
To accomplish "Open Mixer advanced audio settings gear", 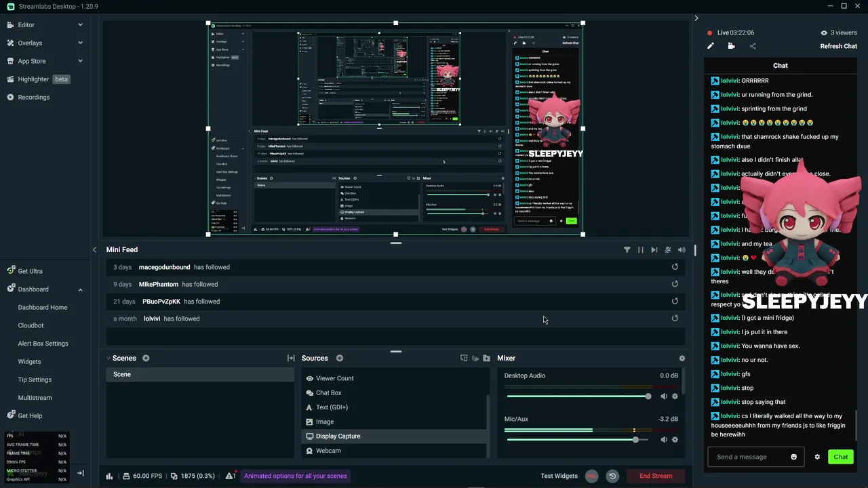I will (x=682, y=359).
